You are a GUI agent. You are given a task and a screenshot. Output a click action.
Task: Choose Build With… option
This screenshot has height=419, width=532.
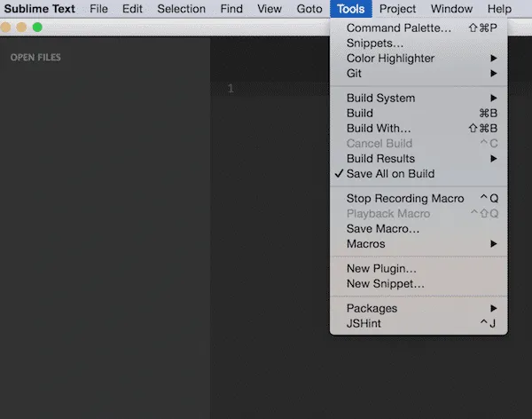tap(379, 128)
